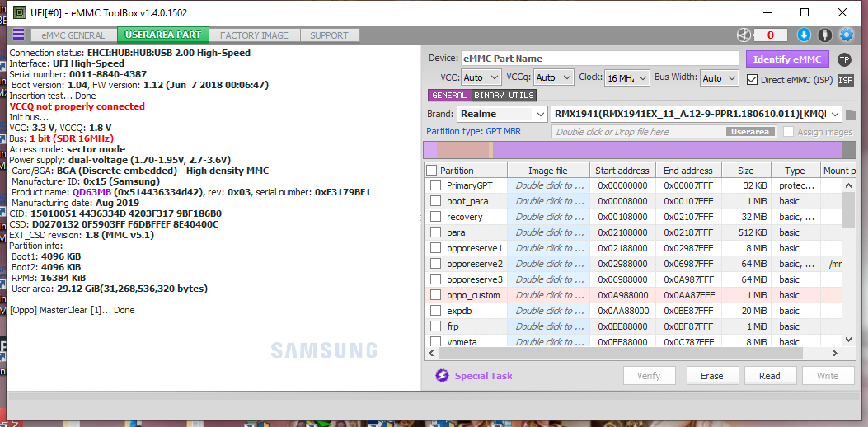Check the recovery partition checkbox

click(436, 217)
